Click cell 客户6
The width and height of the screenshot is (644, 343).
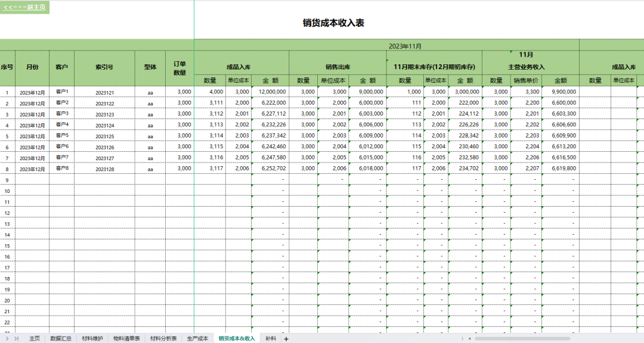pos(62,146)
